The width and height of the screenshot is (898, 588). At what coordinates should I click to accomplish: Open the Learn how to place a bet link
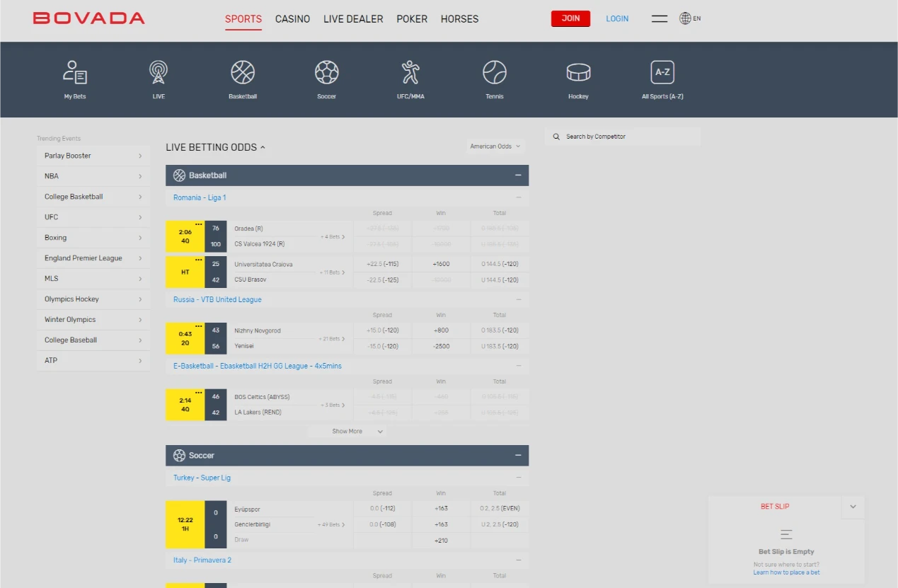[786, 571]
